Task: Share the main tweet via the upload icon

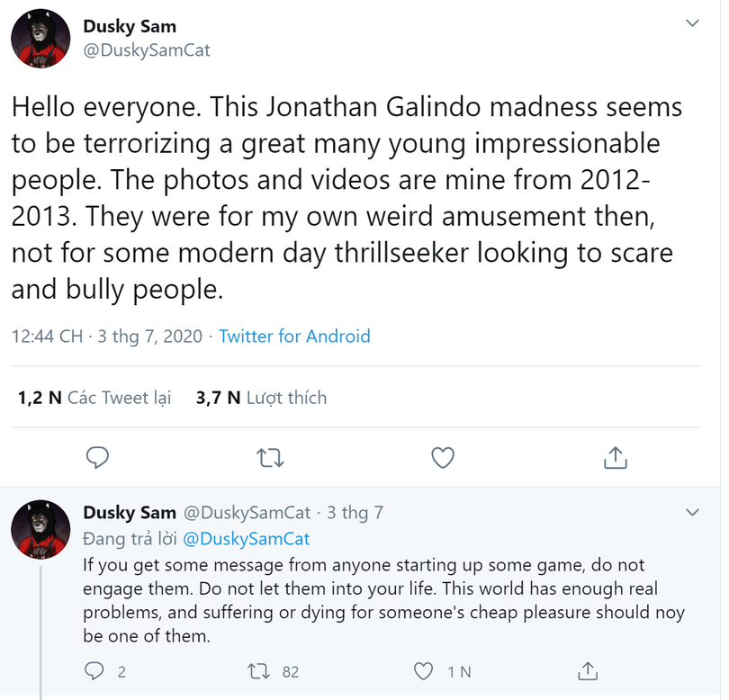Action: (x=616, y=458)
